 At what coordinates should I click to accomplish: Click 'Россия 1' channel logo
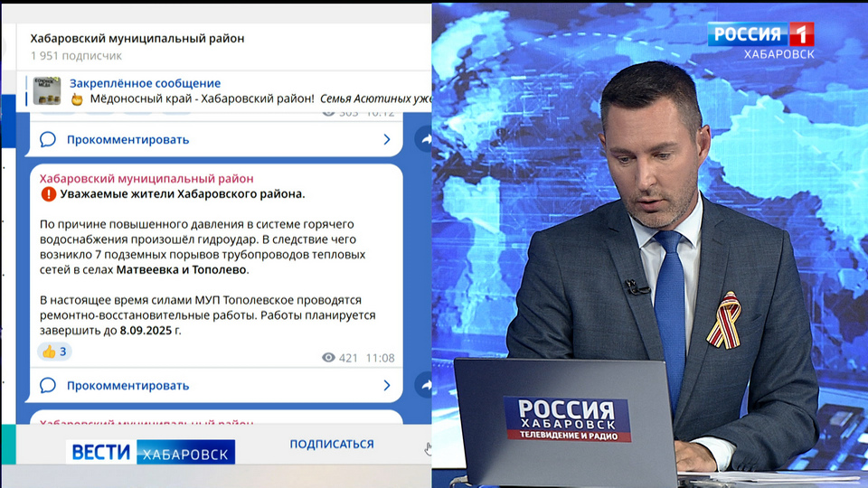(x=760, y=34)
